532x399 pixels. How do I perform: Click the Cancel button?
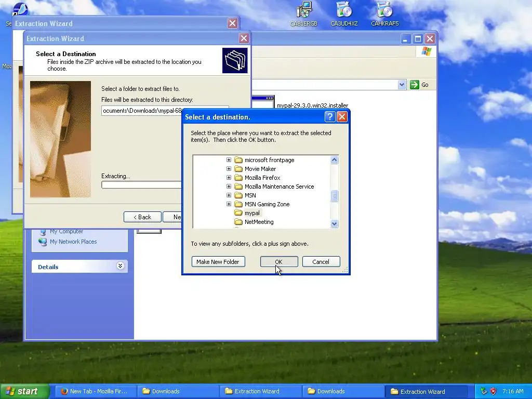click(x=321, y=262)
